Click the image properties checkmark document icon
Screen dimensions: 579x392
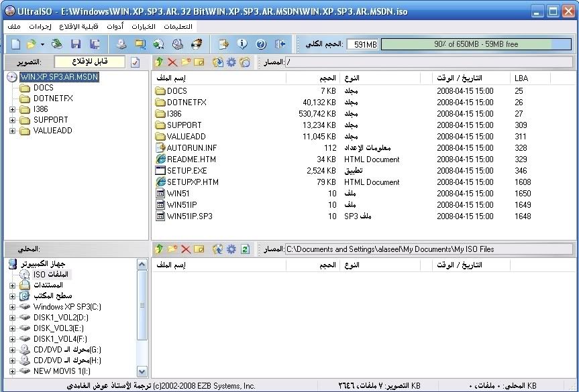tap(135, 62)
